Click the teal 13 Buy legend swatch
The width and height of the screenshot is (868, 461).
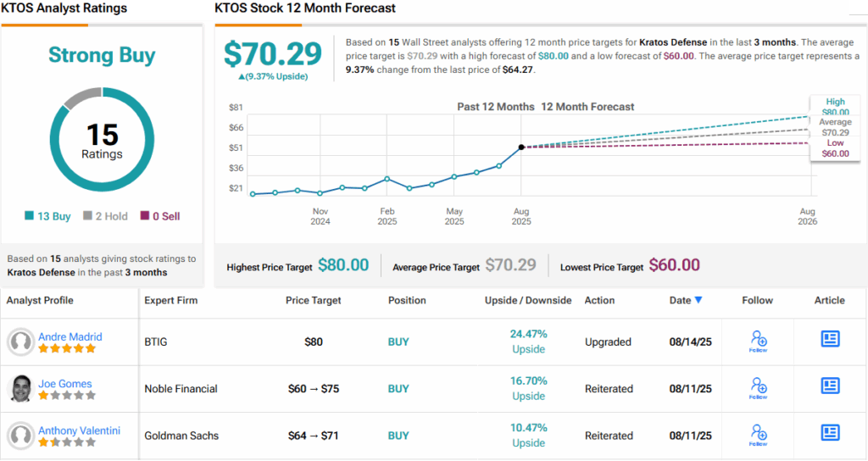[30, 215]
